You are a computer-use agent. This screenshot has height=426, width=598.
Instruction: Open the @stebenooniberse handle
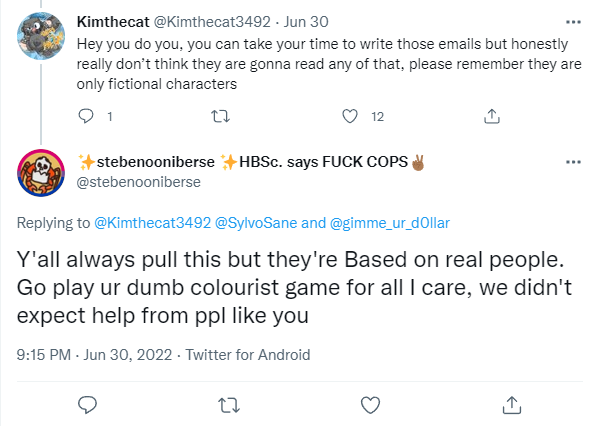[138, 182]
